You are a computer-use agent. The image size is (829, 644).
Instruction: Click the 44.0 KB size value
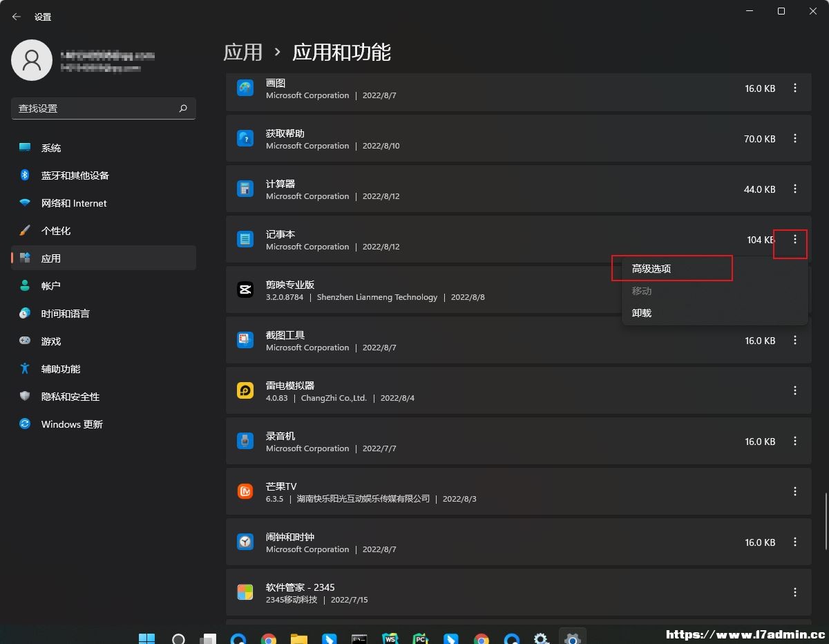point(760,189)
